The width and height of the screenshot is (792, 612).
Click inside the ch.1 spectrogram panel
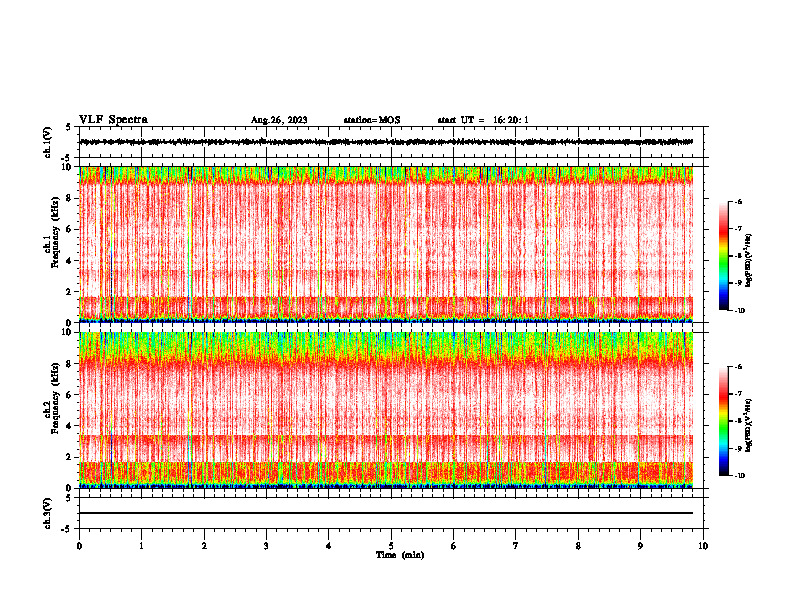pos(386,244)
